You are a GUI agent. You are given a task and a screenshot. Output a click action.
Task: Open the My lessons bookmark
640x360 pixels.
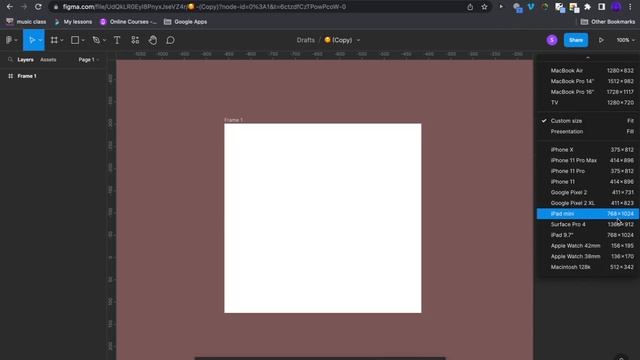coord(73,22)
